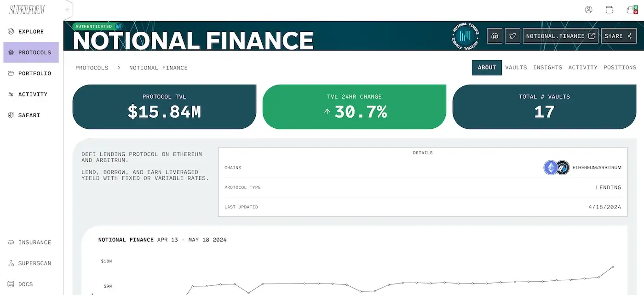This screenshot has width=644, height=295.
Task: Click the Share button
Action: tap(618, 36)
